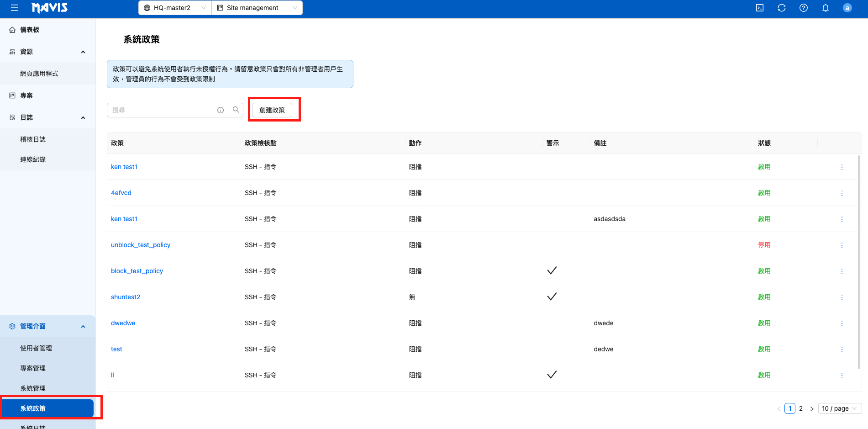Open the HQ-master2 site dropdown
This screenshot has height=429, width=868.
[x=175, y=8]
